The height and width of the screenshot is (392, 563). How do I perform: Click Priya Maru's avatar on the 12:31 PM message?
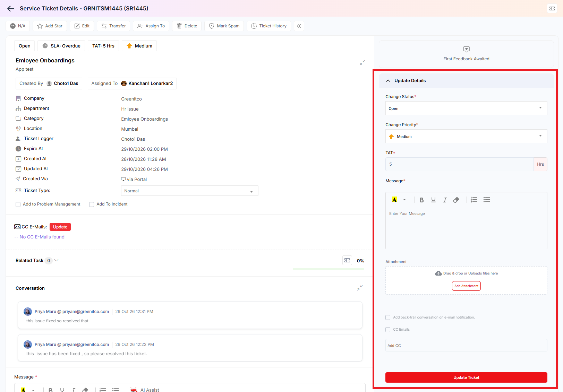pyautogui.click(x=28, y=312)
